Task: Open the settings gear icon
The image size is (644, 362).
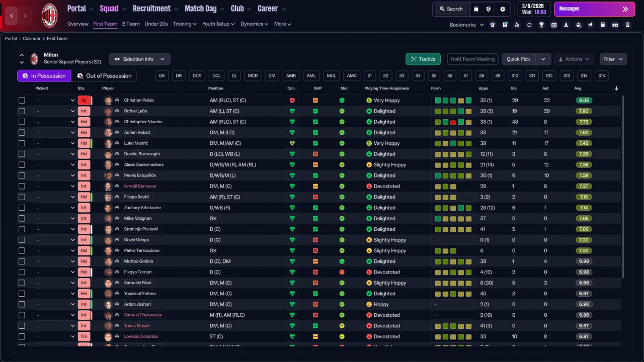Action: pos(502,9)
